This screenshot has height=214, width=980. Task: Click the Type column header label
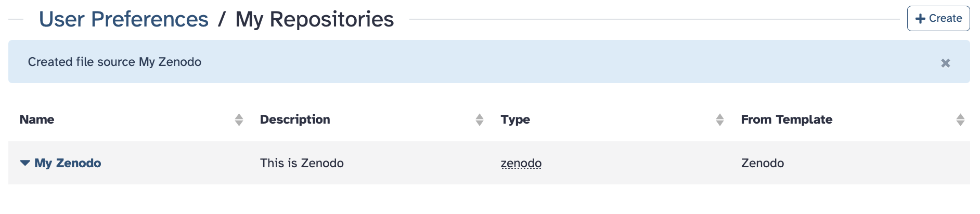tap(515, 119)
